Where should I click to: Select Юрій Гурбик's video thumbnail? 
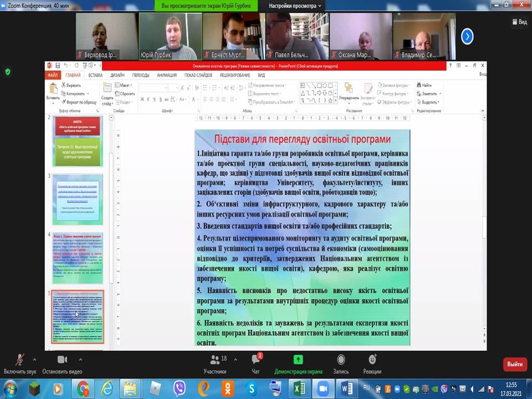(x=169, y=36)
